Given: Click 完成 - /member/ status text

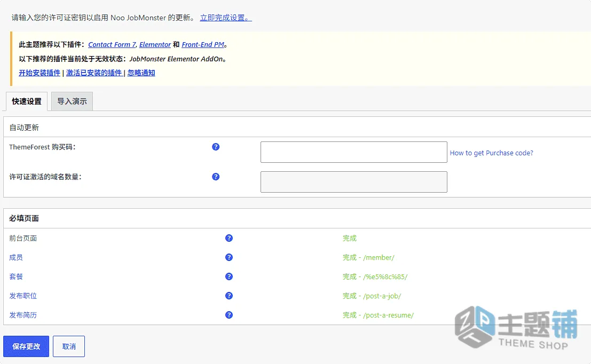Looking at the screenshot, I should click(368, 257).
